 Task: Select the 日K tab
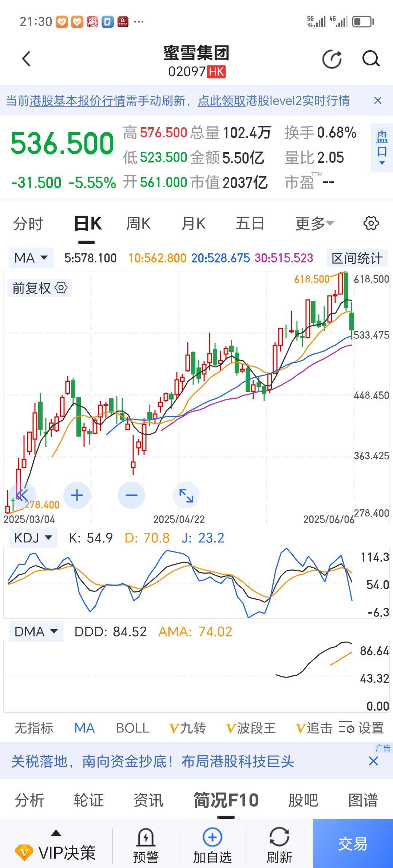point(88,223)
